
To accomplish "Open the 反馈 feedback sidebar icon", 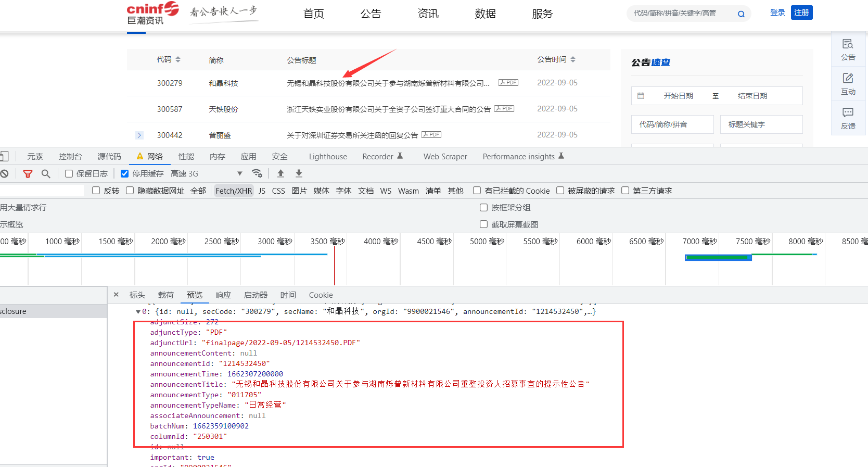I will (x=848, y=118).
